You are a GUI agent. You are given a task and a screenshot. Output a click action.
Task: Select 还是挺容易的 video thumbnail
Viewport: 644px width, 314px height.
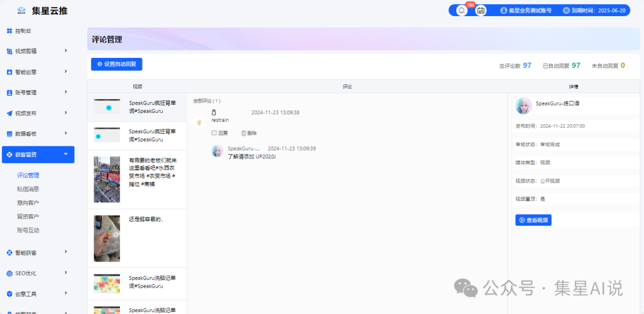(x=107, y=238)
